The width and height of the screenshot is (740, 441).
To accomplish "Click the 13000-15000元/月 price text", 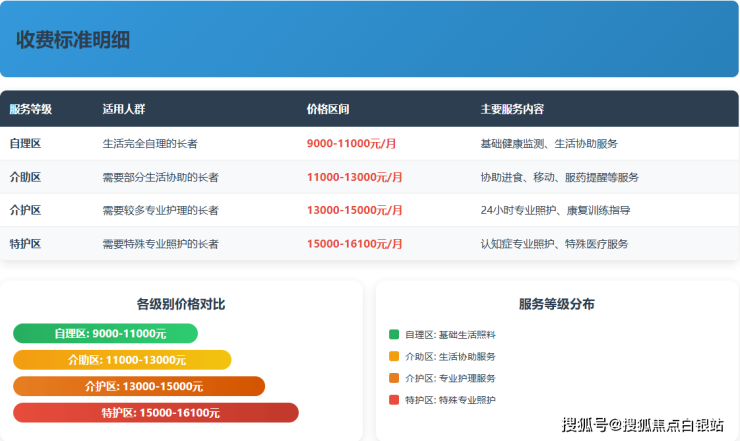I will [x=355, y=210].
